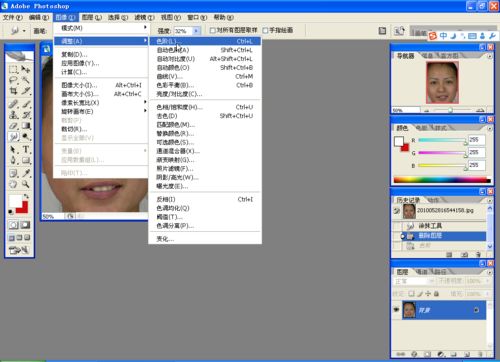Create new layer in Layers panel
This screenshot has height=362, width=500.
[467, 354]
